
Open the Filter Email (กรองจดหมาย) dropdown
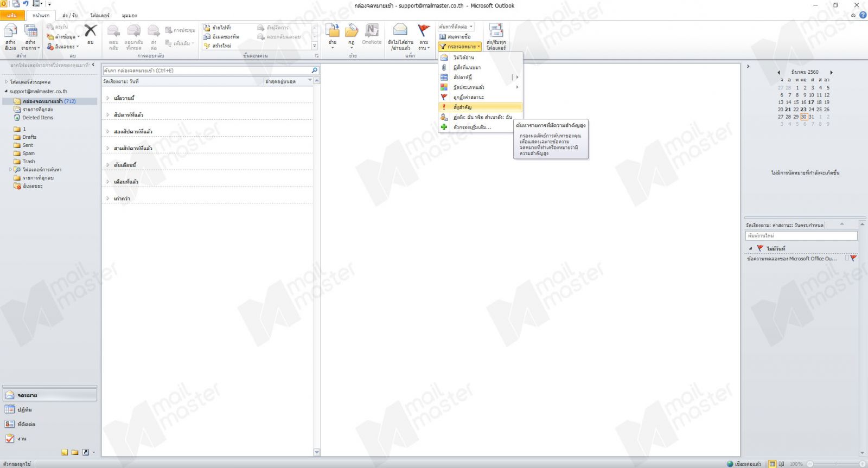click(x=459, y=47)
